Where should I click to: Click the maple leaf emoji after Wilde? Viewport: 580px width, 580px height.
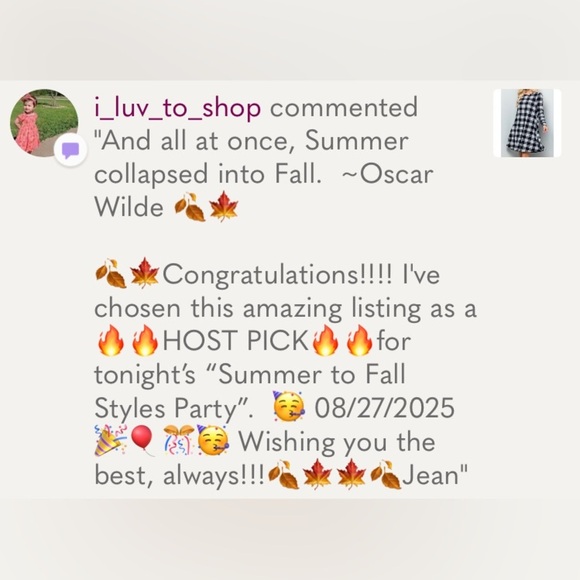pyautogui.click(x=223, y=206)
